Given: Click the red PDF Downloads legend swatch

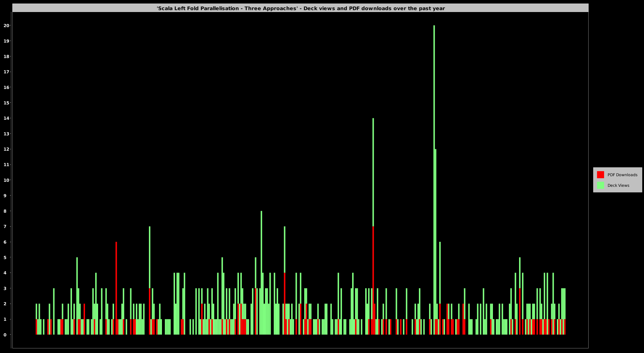Looking at the screenshot, I should click(600, 175).
